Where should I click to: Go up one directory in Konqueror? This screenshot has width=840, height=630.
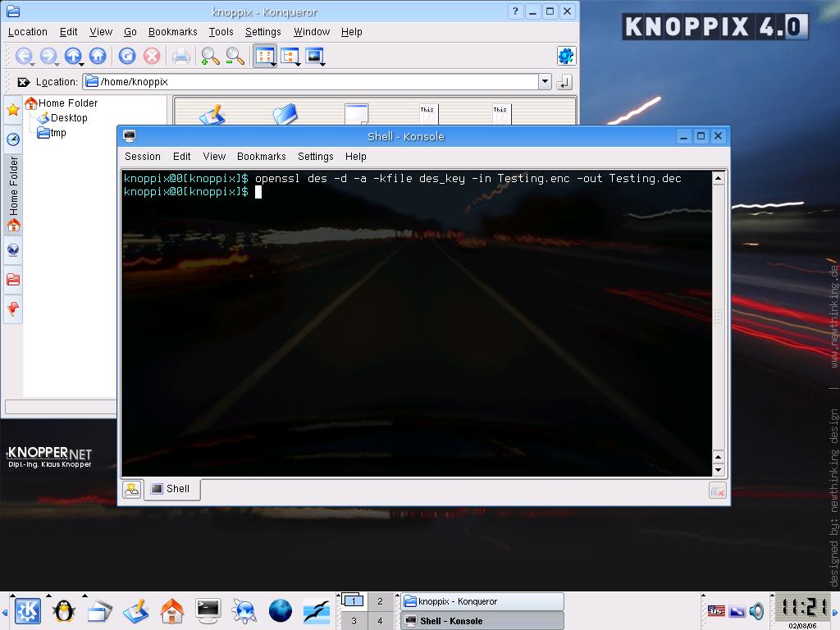73,56
